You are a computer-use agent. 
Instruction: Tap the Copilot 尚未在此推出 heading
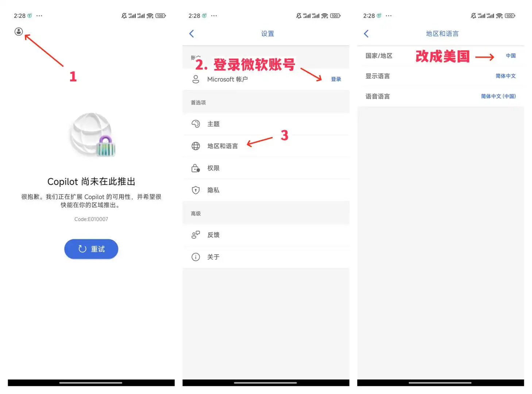(x=91, y=182)
